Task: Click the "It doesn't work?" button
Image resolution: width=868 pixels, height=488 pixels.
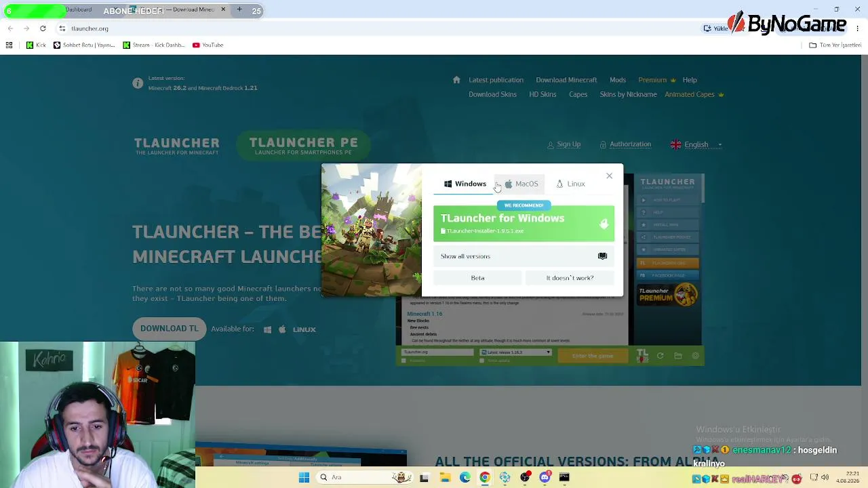Action: pos(570,278)
